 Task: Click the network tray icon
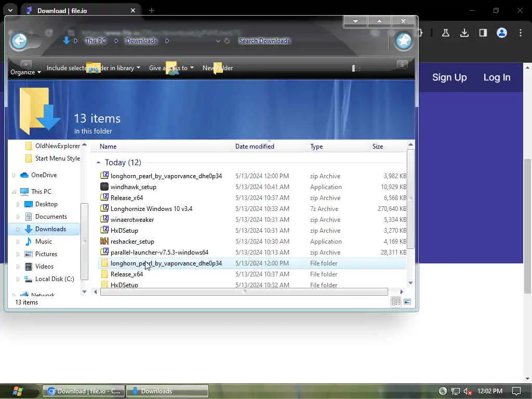tap(455, 391)
